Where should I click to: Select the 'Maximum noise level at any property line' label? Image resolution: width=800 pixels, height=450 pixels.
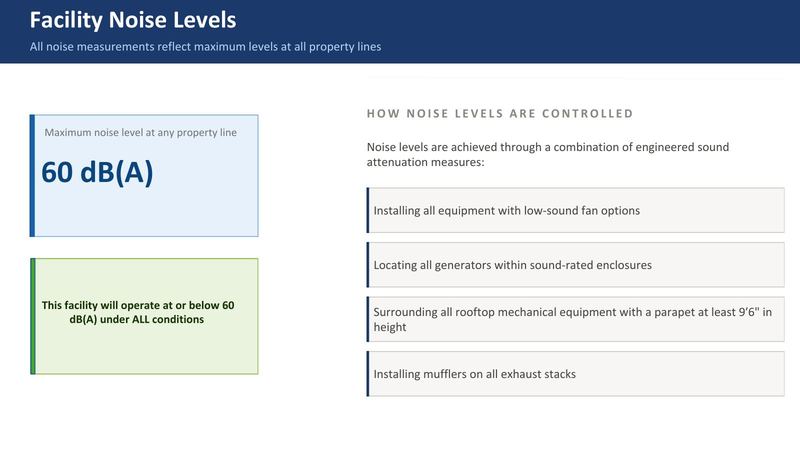pos(140,133)
